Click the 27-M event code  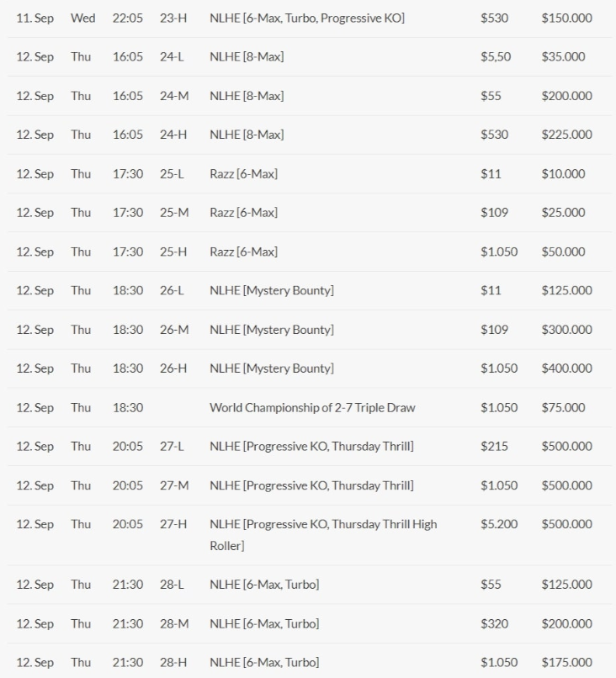point(174,485)
